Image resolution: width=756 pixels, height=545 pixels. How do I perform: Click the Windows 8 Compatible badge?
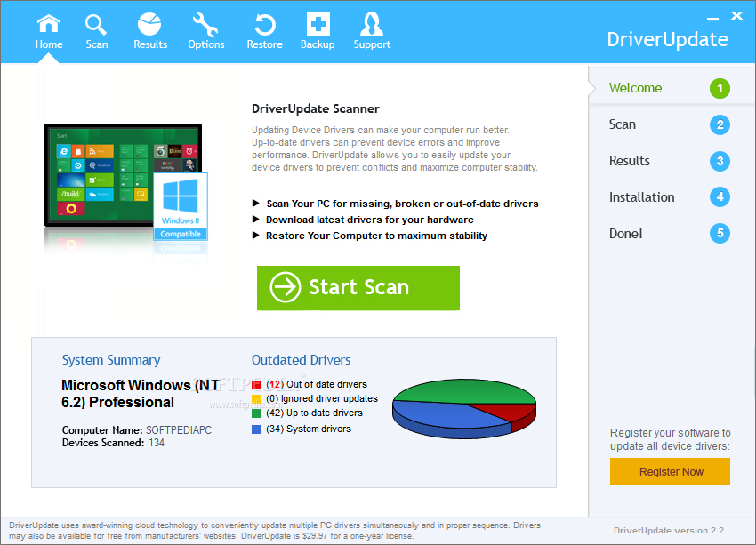click(x=181, y=206)
